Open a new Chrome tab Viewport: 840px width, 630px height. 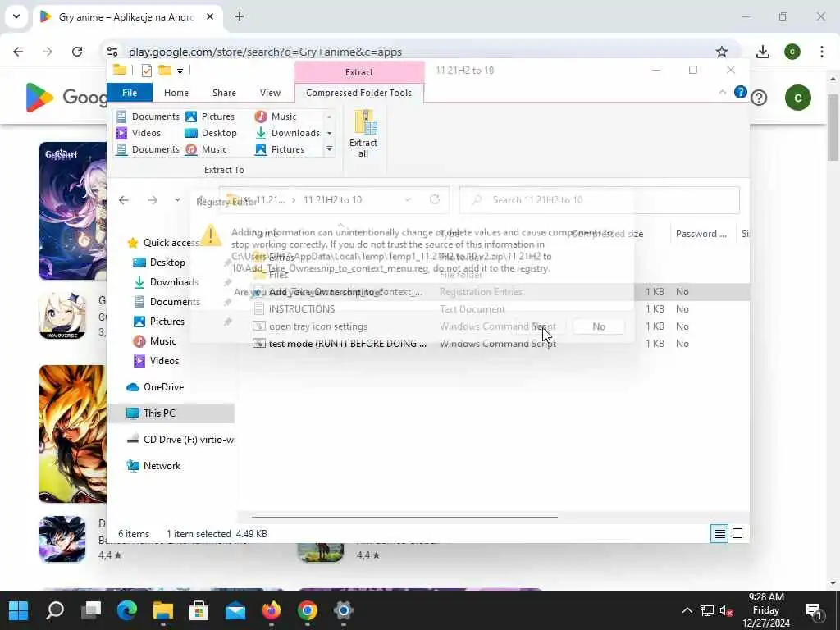click(240, 16)
